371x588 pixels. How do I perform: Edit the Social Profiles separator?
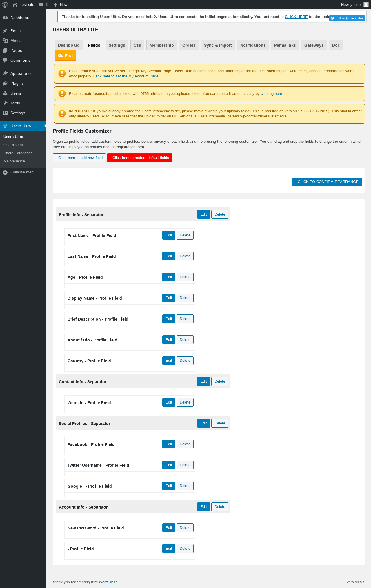point(203,423)
